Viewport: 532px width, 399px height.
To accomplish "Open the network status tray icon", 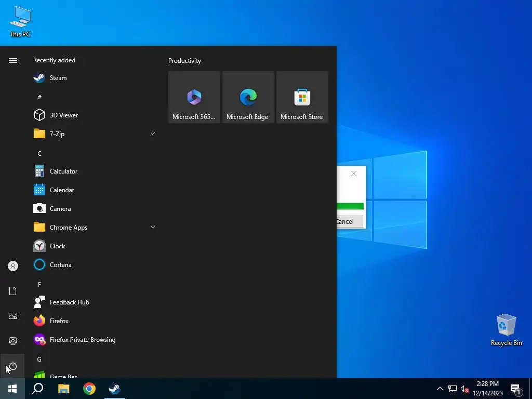I will (x=453, y=389).
